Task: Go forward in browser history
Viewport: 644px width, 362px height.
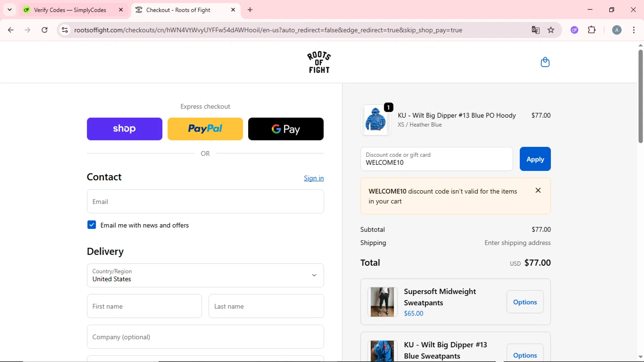Action: point(27,30)
